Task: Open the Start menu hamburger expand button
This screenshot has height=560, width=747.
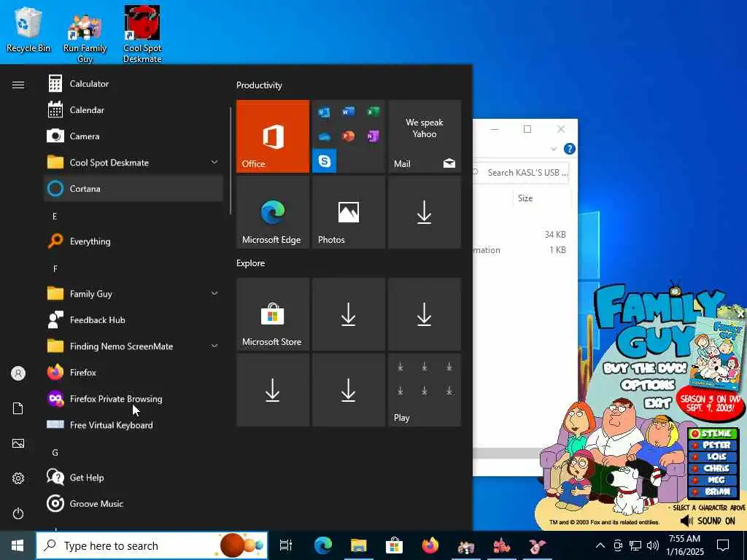Action: point(18,85)
